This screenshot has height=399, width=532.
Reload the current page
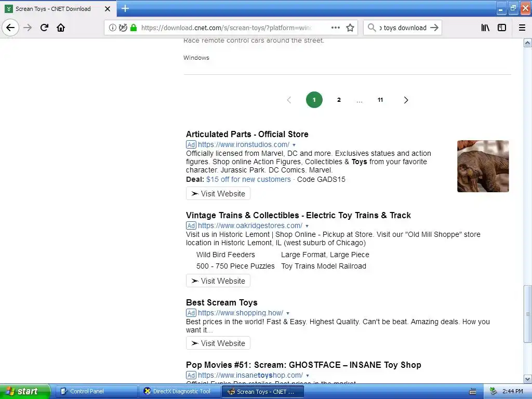44,28
